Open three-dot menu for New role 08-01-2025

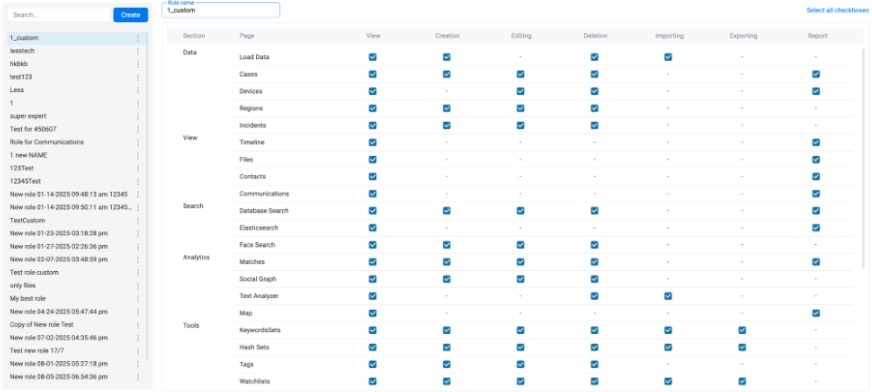point(138,364)
